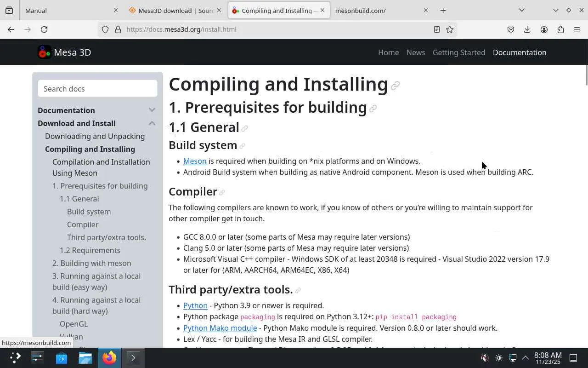Viewport: 588px width, 368px height.
Task: Click anchor icon beside Third party/extra tools heading
Action: tap(298, 291)
